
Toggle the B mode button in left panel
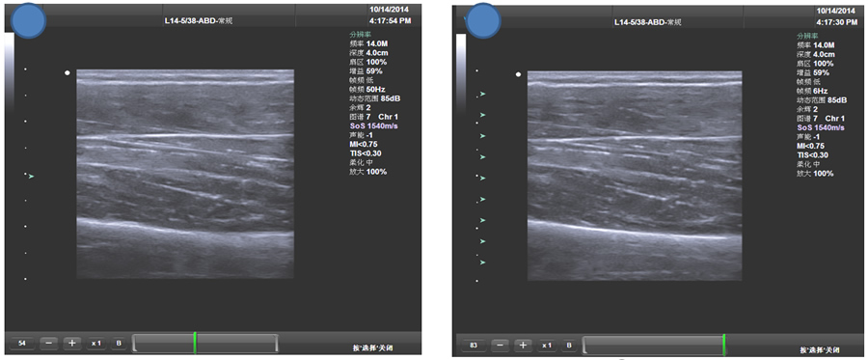pyautogui.click(x=118, y=344)
